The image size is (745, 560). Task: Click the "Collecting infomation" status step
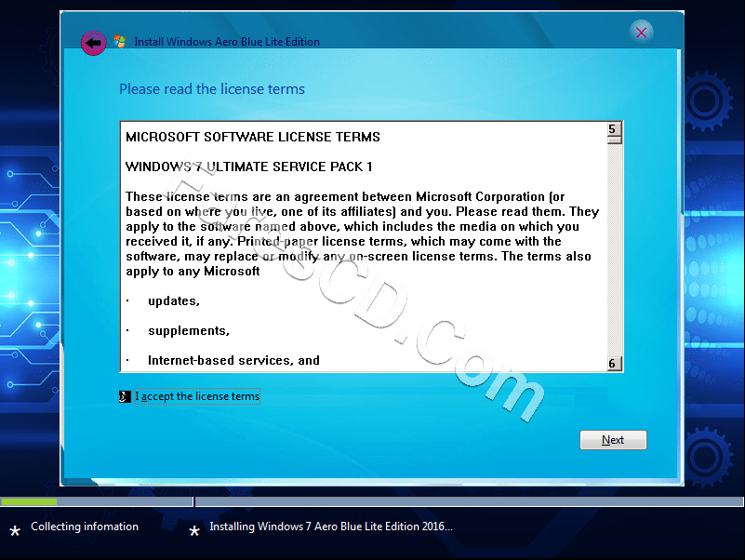coord(85,527)
